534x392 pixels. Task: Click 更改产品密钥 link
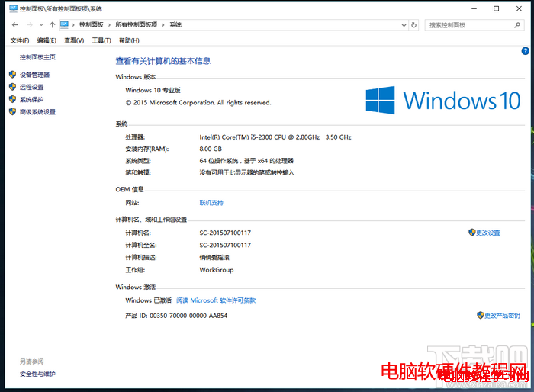pyautogui.click(x=502, y=316)
